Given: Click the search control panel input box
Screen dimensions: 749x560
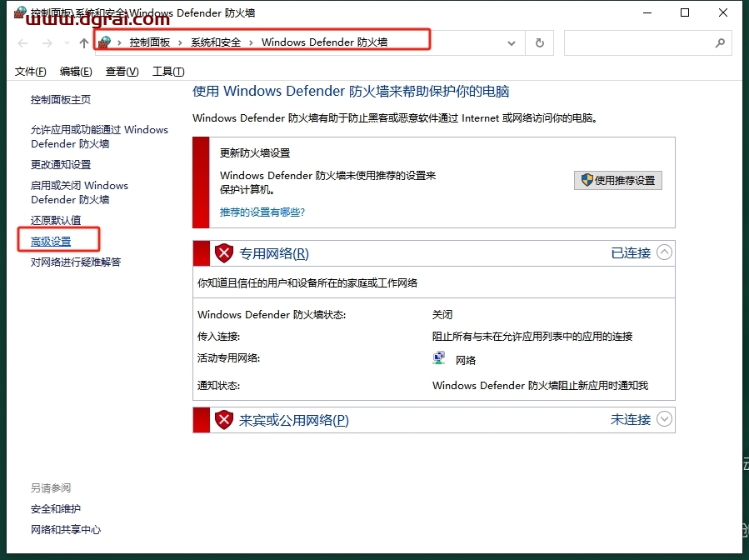Looking at the screenshot, I should point(647,43).
